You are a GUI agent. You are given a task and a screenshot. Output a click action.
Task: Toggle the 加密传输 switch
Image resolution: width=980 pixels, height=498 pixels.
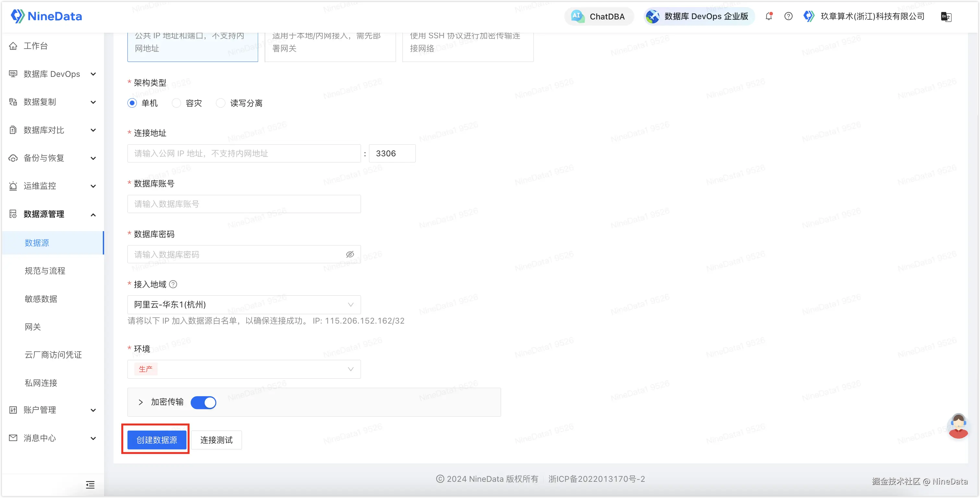[x=203, y=402]
